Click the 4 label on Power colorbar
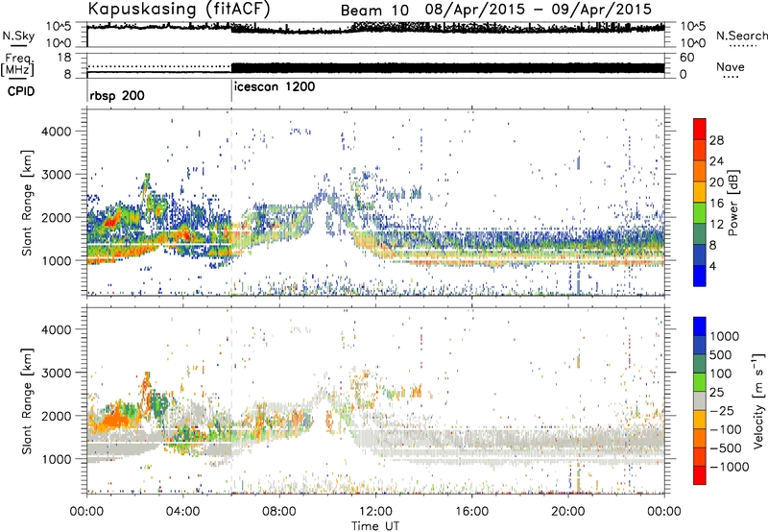This screenshot has width=768, height=532. [x=713, y=267]
